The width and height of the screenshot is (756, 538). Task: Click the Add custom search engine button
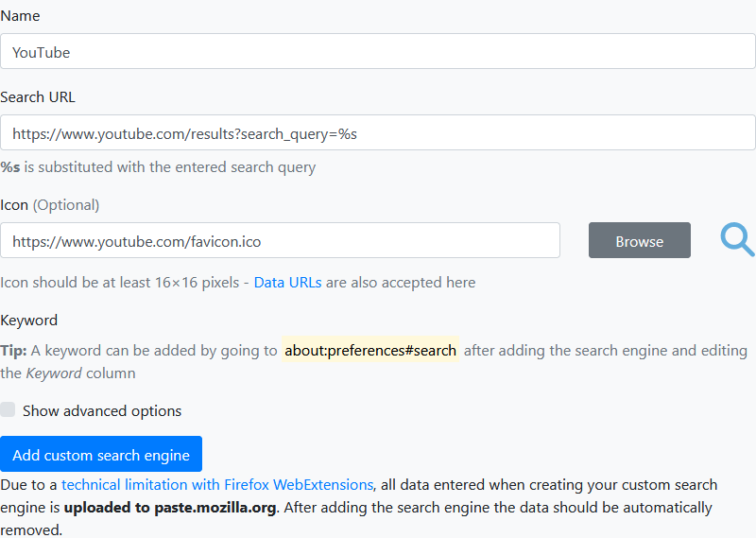click(101, 454)
